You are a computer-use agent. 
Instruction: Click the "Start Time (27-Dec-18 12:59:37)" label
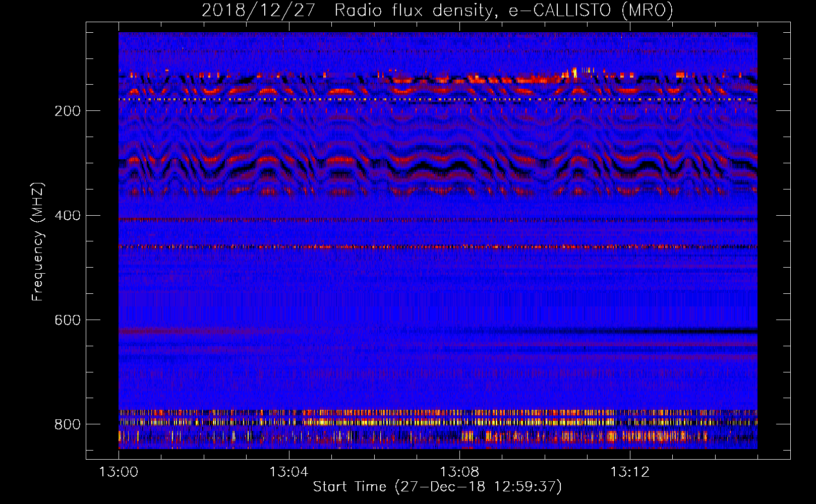click(x=437, y=487)
